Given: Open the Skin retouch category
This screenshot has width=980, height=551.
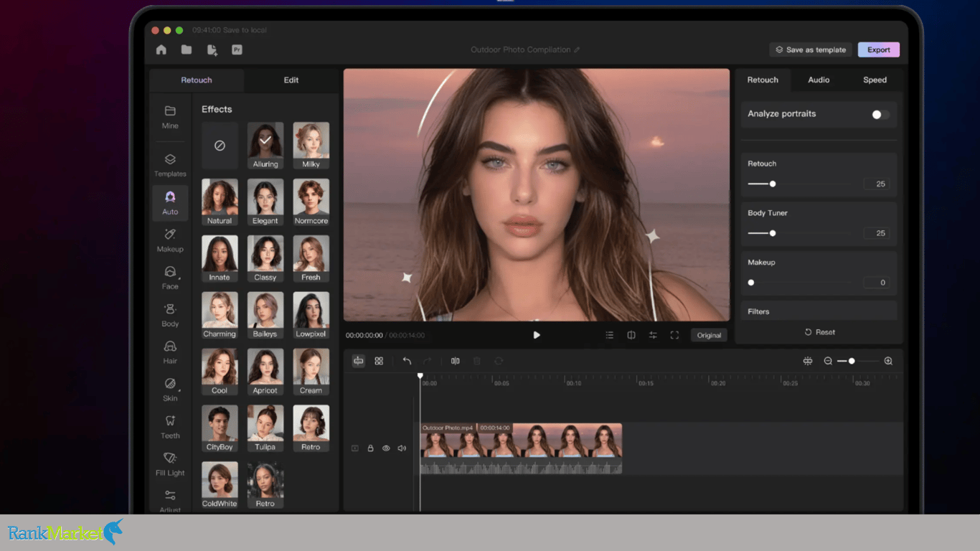Looking at the screenshot, I should coord(170,390).
